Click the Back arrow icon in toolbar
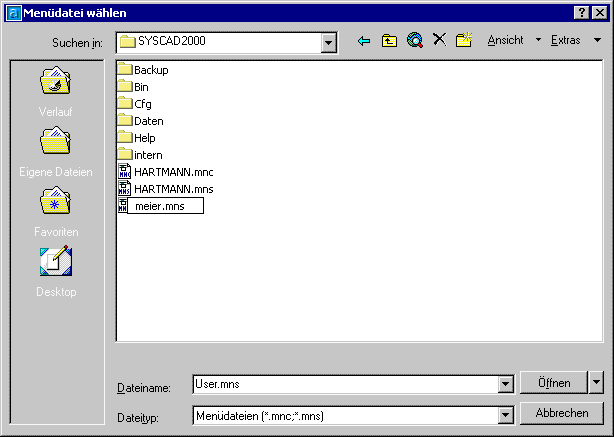614x437 pixels. tap(364, 41)
